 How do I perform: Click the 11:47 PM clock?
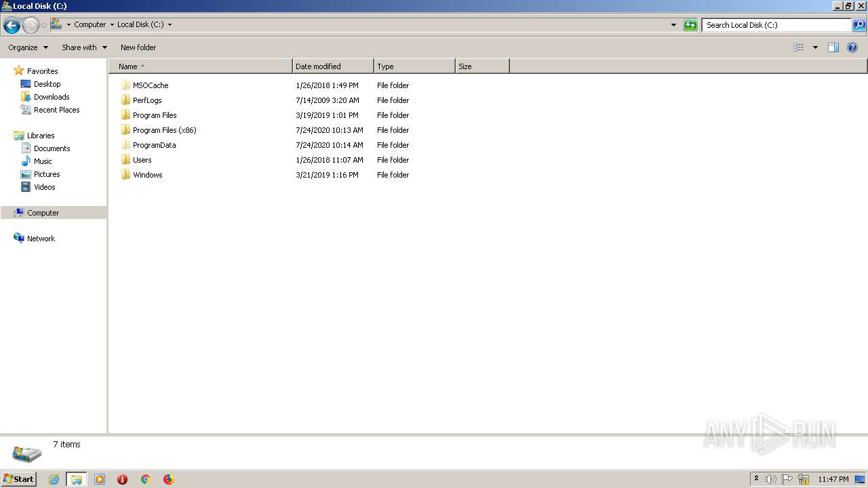(x=833, y=479)
